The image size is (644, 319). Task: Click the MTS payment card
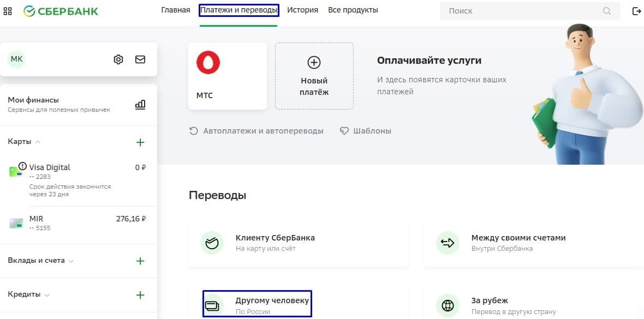227,76
